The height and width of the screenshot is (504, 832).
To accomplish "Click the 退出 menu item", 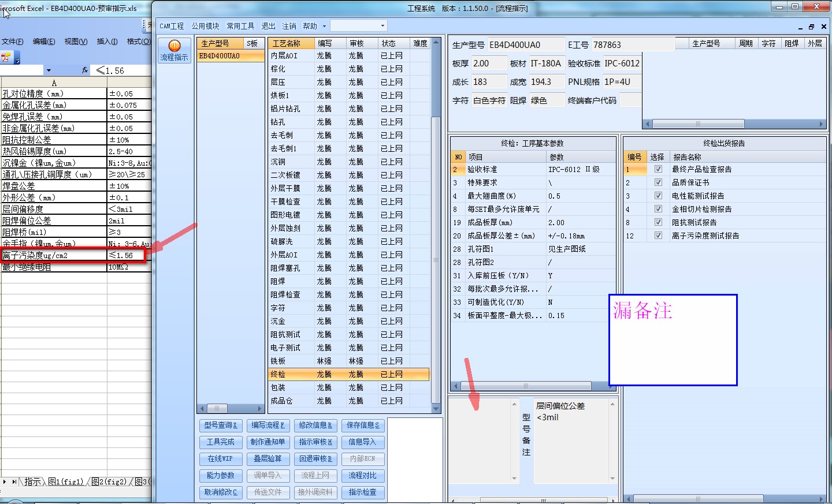I will (x=269, y=26).
